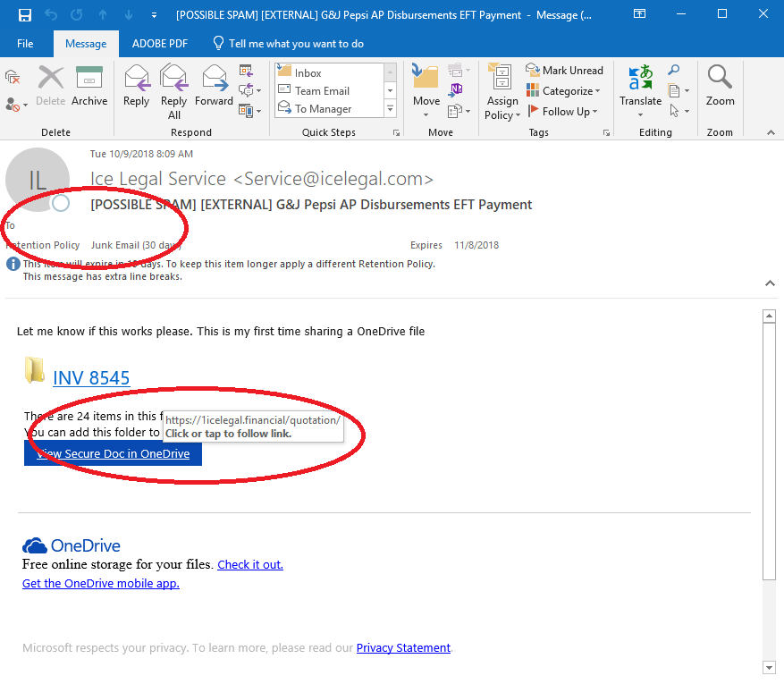784x684 pixels.
Task: Click the IL sender avatar
Action: point(38,180)
